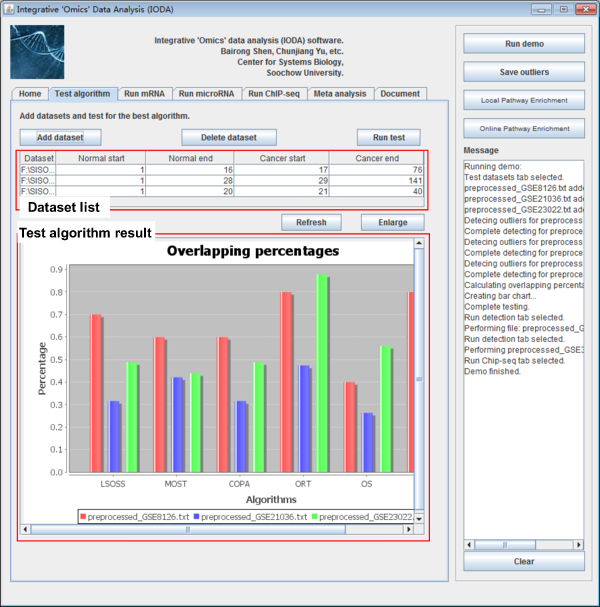Select the Cancer start cell showing 21

[282, 191]
